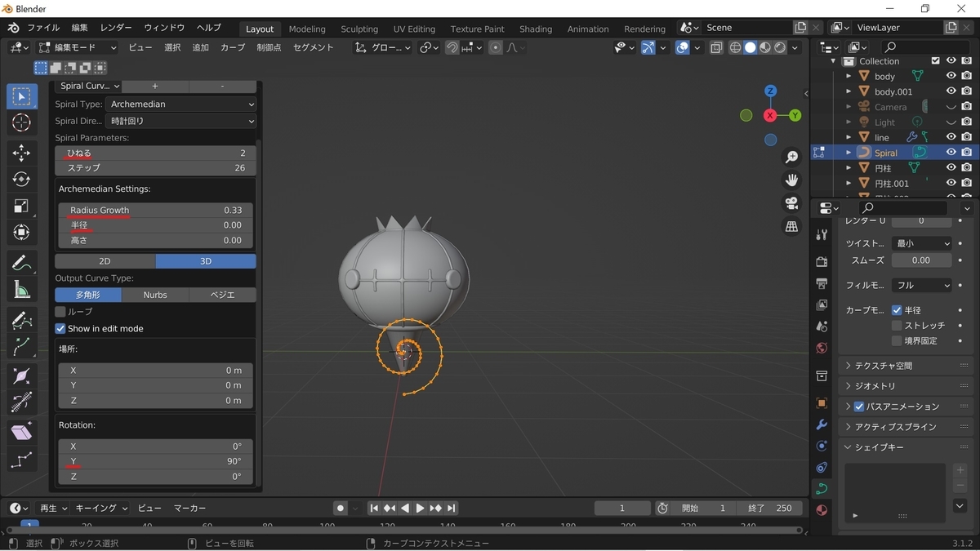Screen dimensions: 980x551
Task: Click the viewport pan hand icon
Action: tap(791, 180)
